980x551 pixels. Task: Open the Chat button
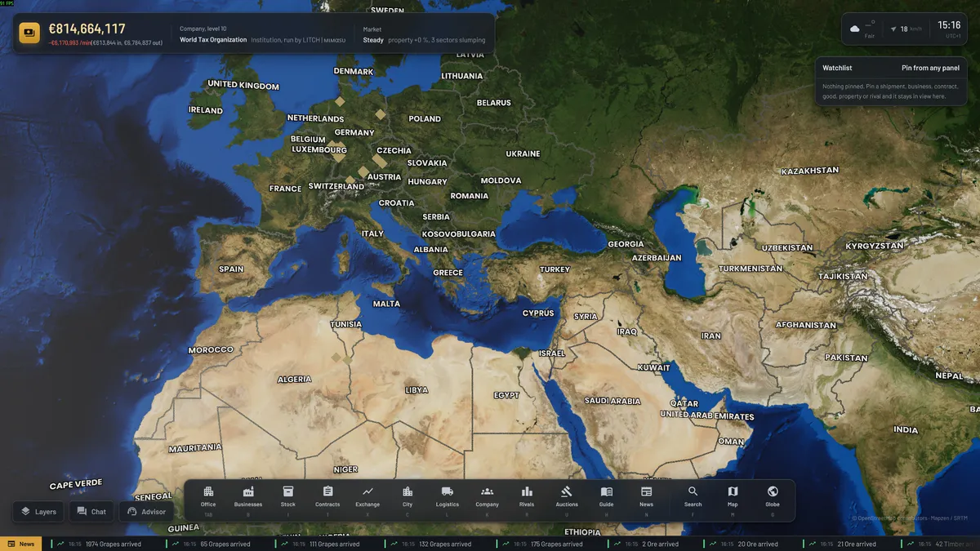[x=91, y=512]
